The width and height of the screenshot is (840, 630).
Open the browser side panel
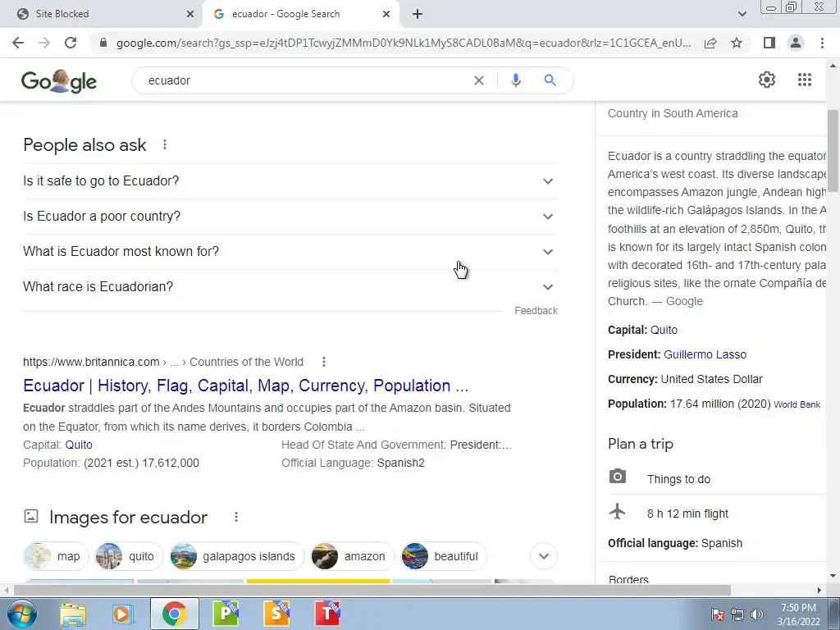click(x=769, y=43)
